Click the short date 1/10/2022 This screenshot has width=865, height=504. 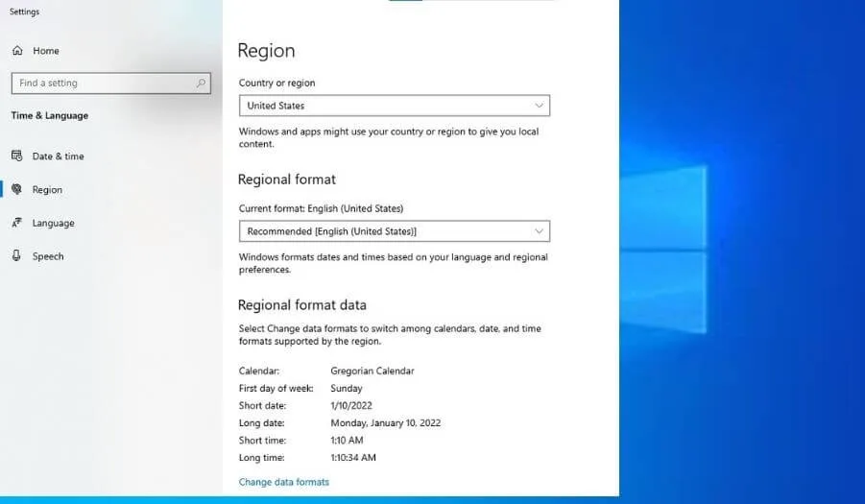351,405
